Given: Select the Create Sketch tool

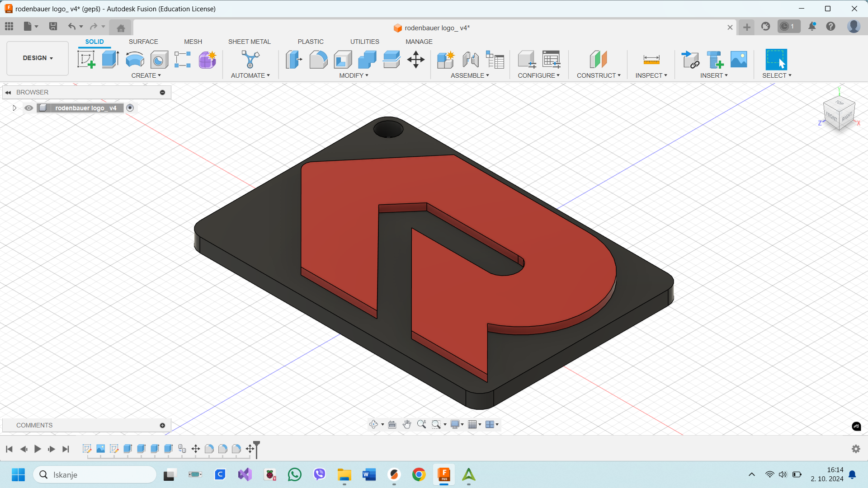Looking at the screenshot, I should (86, 60).
